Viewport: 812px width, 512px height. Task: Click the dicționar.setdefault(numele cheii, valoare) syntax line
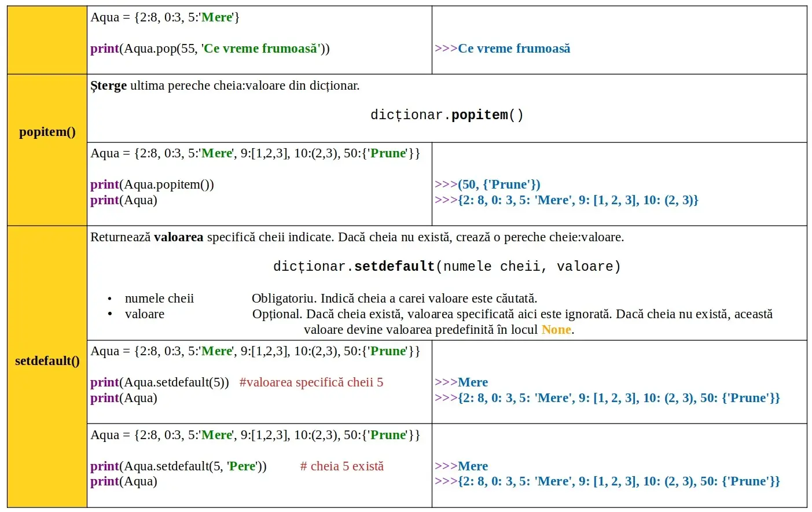click(x=446, y=266)
